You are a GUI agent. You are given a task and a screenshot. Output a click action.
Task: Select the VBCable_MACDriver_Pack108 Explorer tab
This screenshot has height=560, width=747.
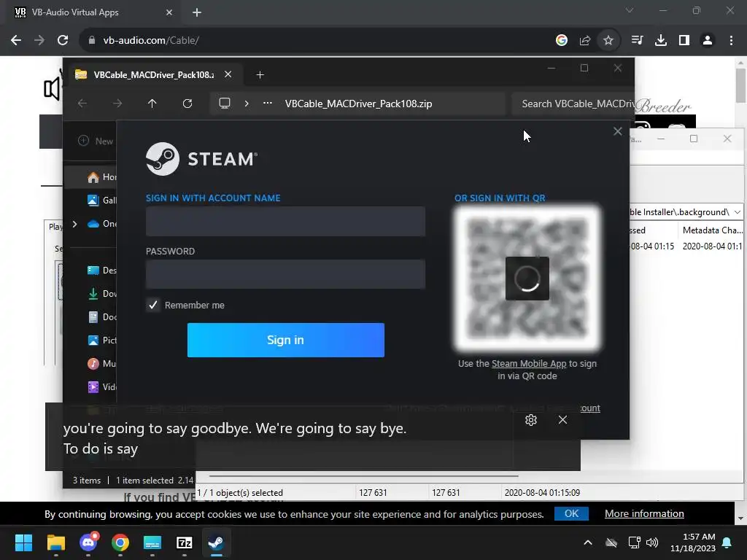(153, 75)
